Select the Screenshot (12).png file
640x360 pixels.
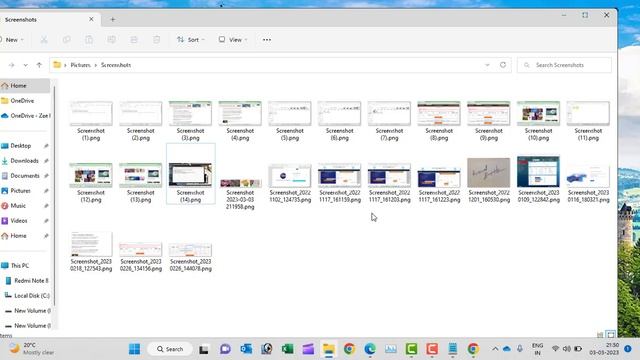pyautogui.click(x=91, y=182)
